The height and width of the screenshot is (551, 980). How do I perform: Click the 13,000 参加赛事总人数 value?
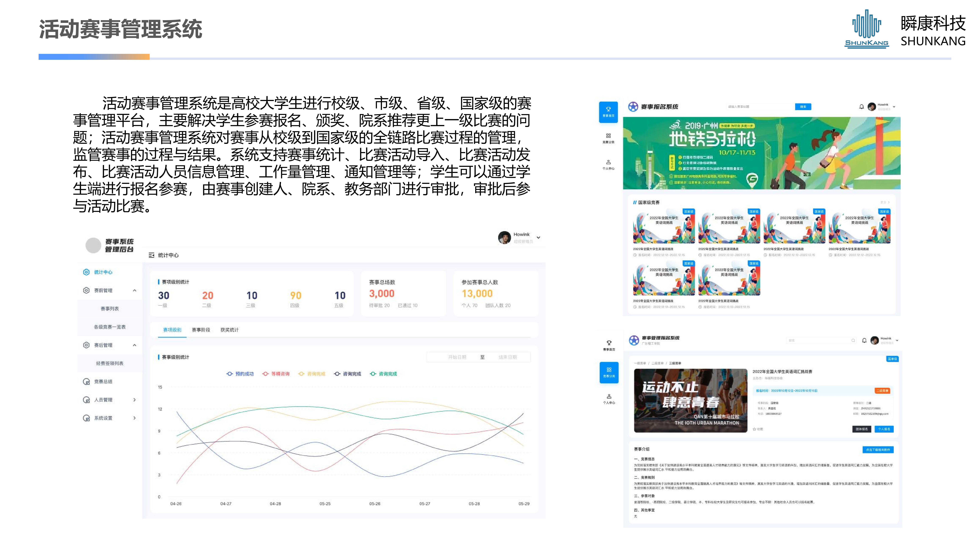tap(477, 294)
